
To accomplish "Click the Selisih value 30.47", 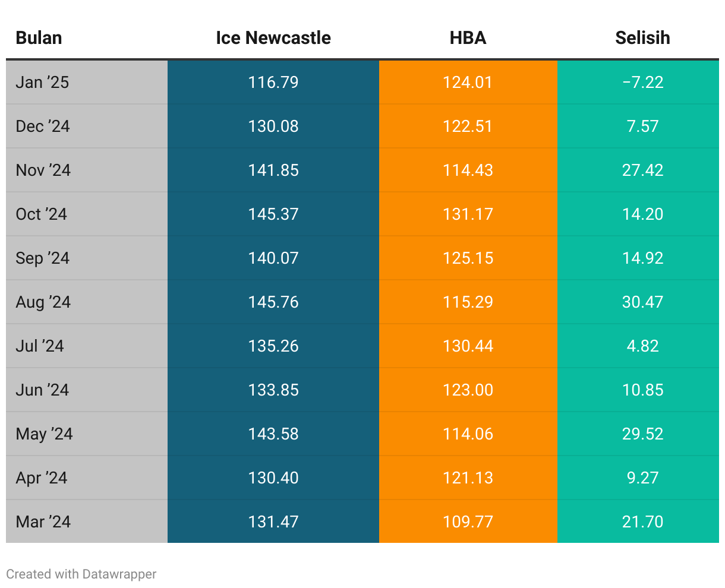I will 642,302.
